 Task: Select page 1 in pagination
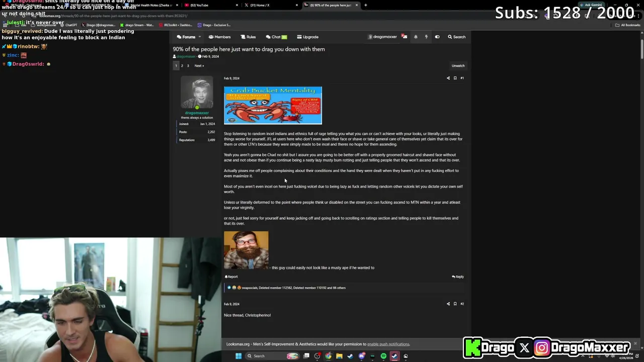176,66
